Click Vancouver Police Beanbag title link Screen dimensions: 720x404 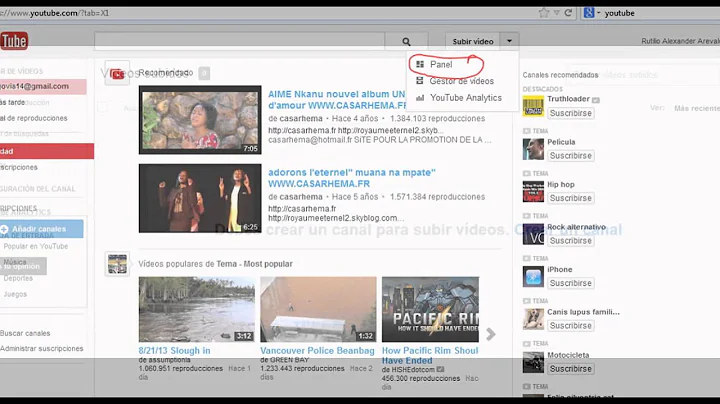(317, 351)
